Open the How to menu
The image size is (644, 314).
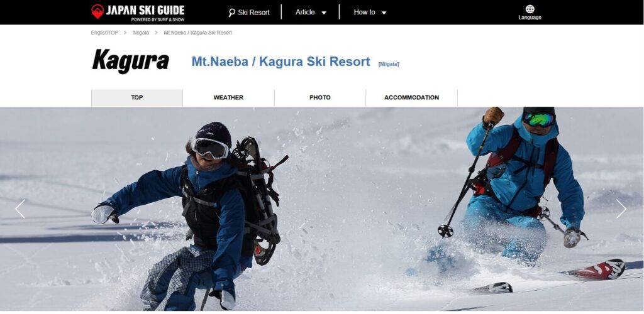364,12
